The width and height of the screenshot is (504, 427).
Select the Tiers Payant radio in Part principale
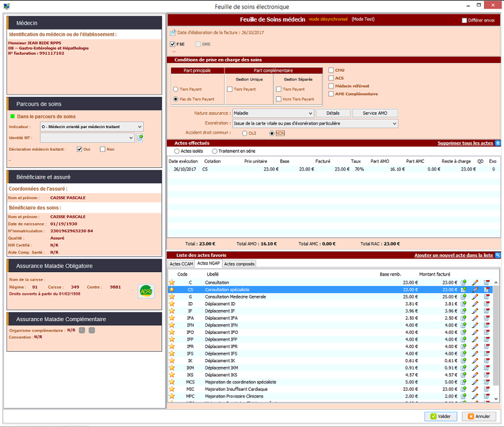coord(175,89)
